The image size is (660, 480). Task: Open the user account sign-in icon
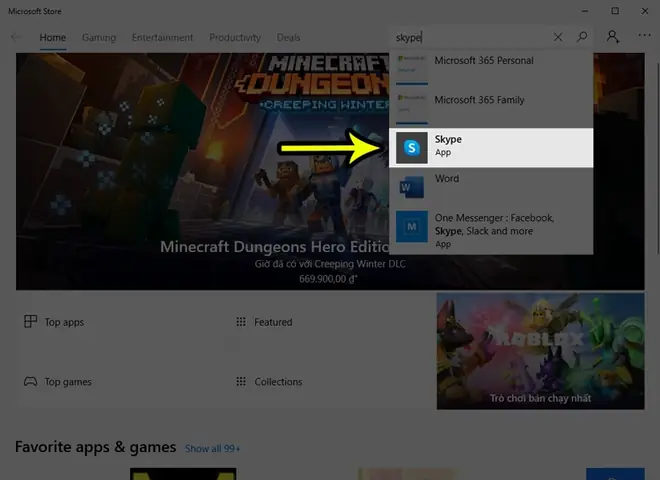[x=613, y=37]
